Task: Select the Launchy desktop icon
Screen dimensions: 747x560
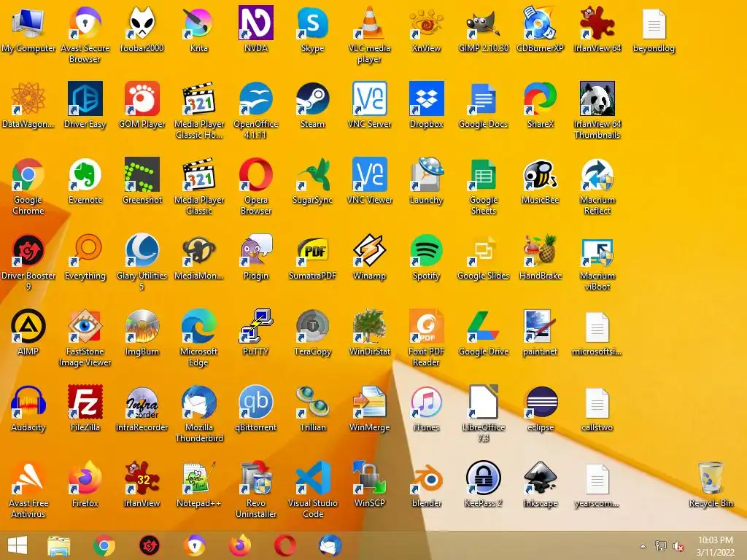Action: coord(426,174)
